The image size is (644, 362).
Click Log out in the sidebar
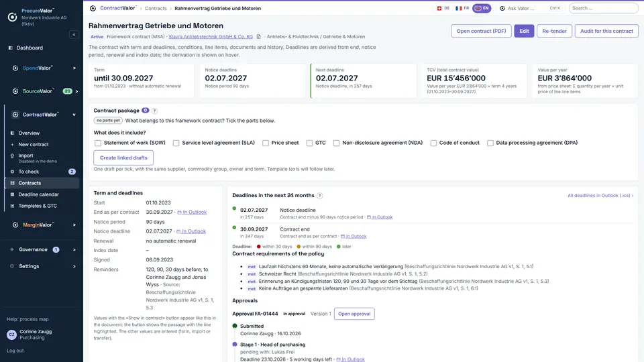coord(15,351)
